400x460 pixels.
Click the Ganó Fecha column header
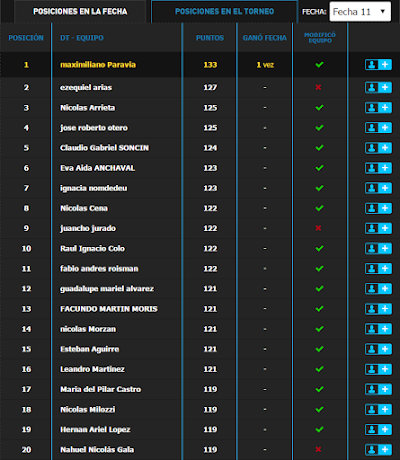pyautogui.click(x=265, y=38)
